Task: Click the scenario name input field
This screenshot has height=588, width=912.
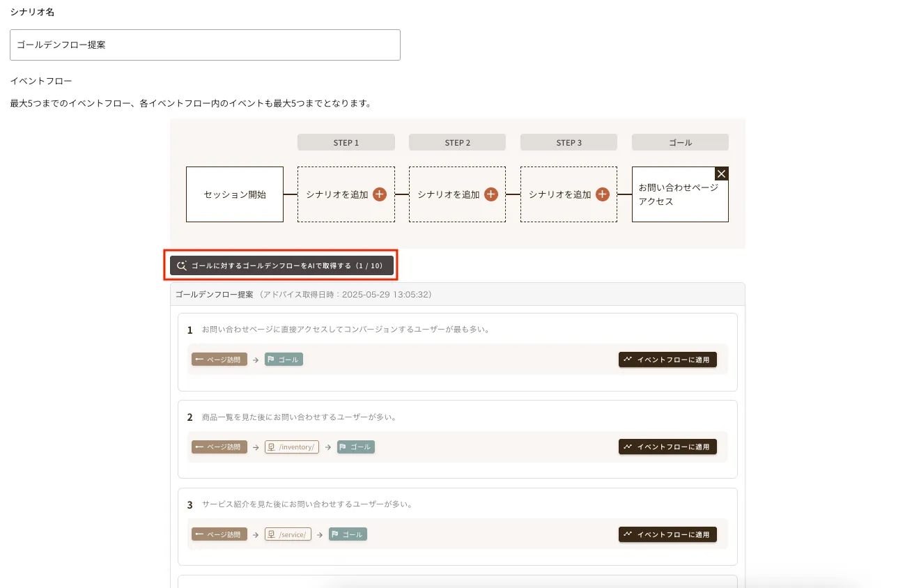Action: coord(205,45)
